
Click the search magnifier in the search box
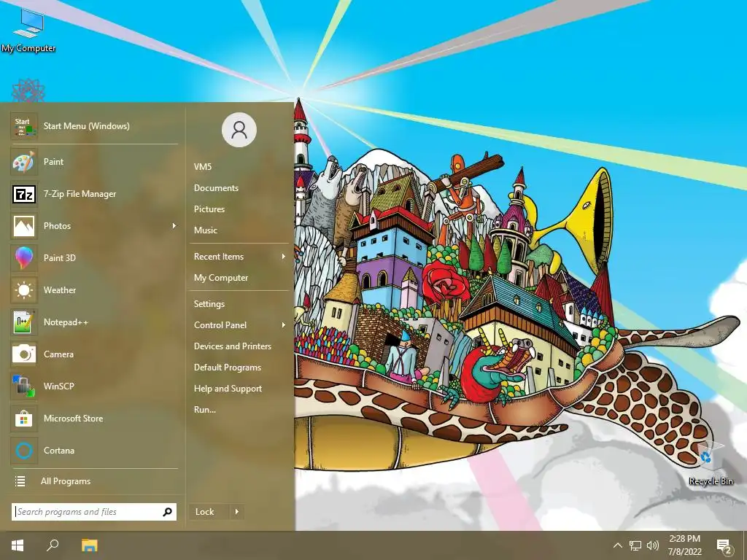(167, 512)
